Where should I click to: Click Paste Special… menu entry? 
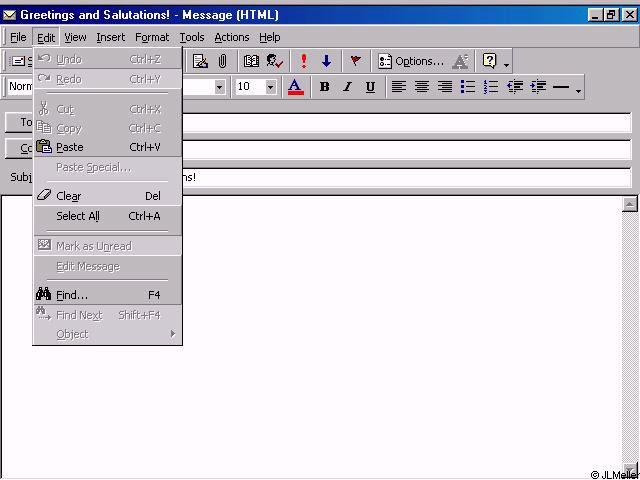pos(107,167)
